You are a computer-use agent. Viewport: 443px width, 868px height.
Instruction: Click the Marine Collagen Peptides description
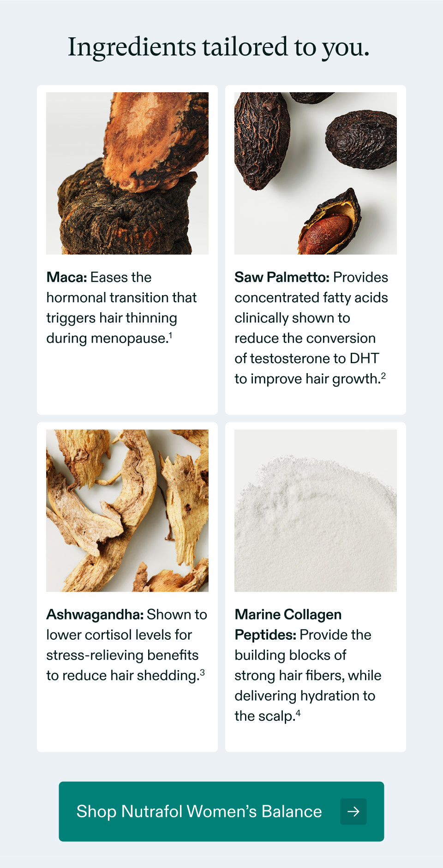[308, 665]
